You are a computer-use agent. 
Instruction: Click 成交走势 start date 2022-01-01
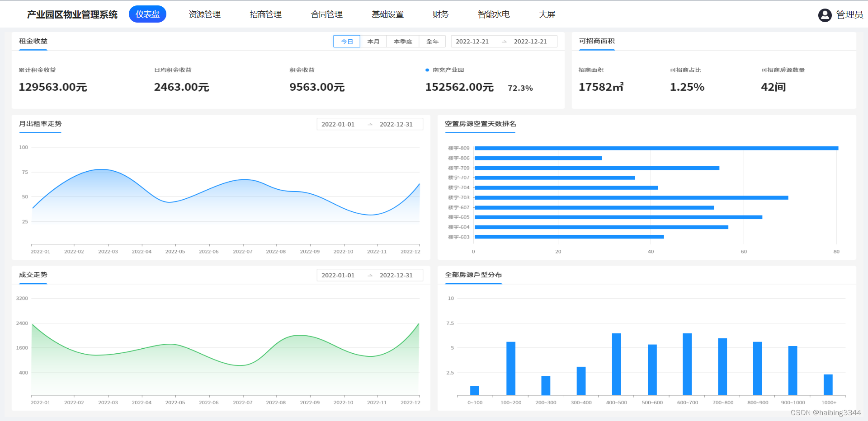point(338,275)
